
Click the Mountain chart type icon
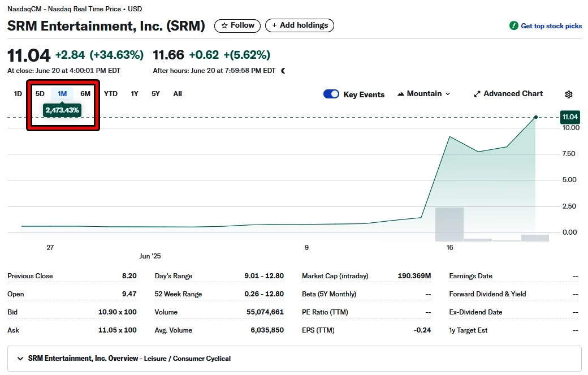[x=401, y=94]
